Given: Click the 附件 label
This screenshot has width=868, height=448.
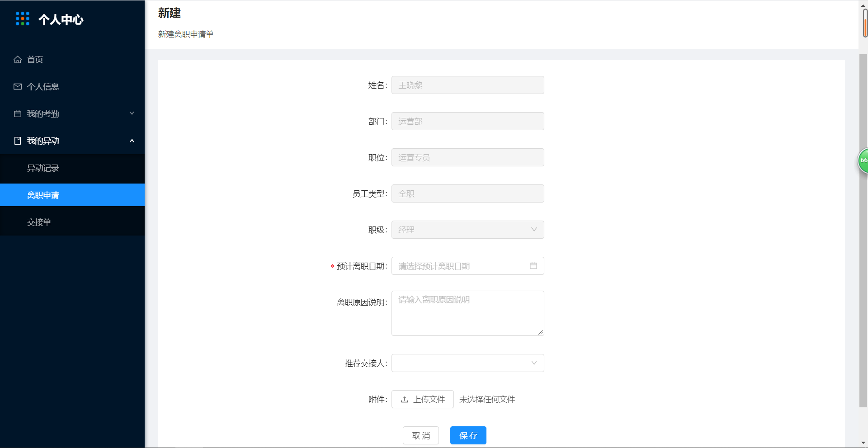Looking at the screenshot, I should tap(377, 400).
